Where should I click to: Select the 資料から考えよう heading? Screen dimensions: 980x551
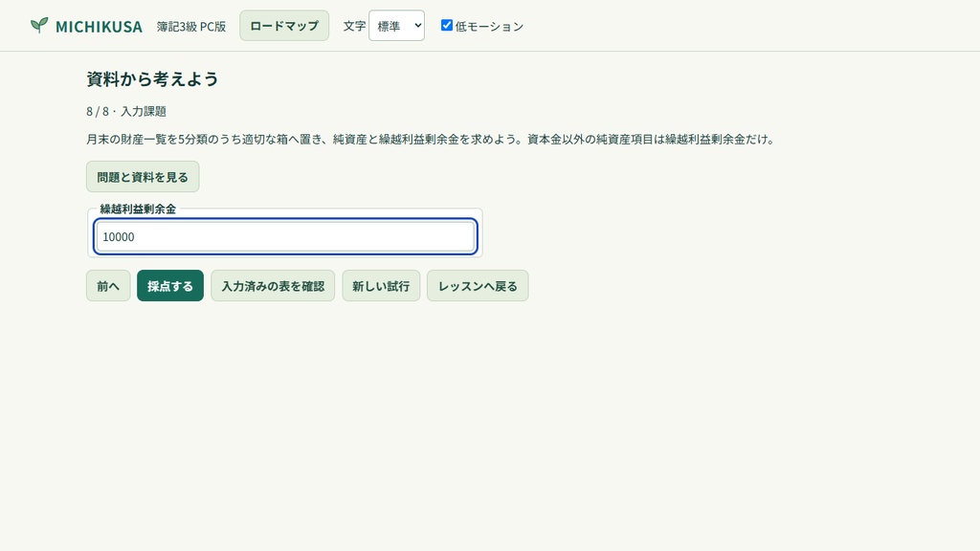tap(152, 78)
